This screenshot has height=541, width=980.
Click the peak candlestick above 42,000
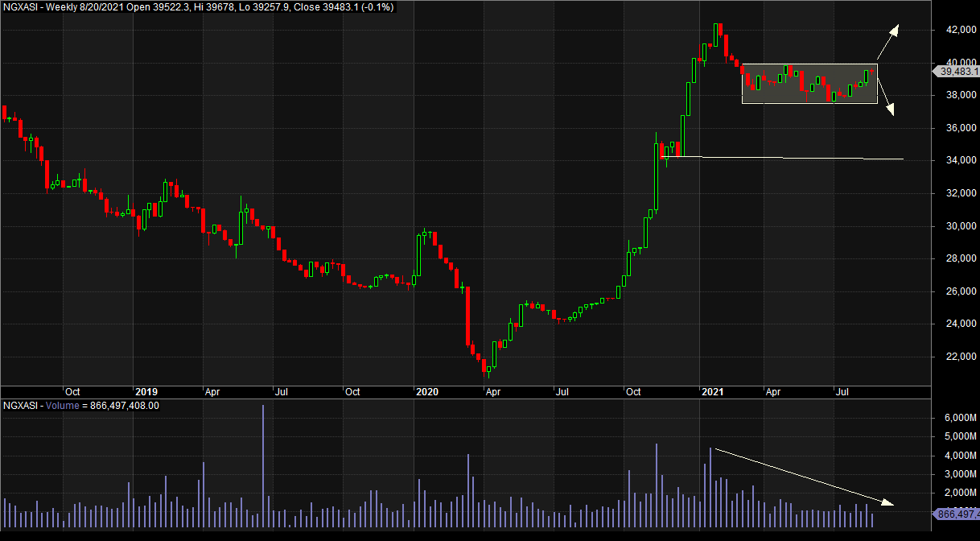(x=717, y=34)
